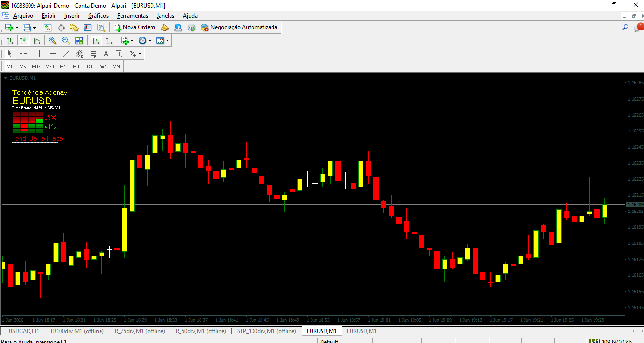Select the horizontal line drawing tool
Image resolution: width=644 pixels, height=343 pixels.
coord(52,53)
